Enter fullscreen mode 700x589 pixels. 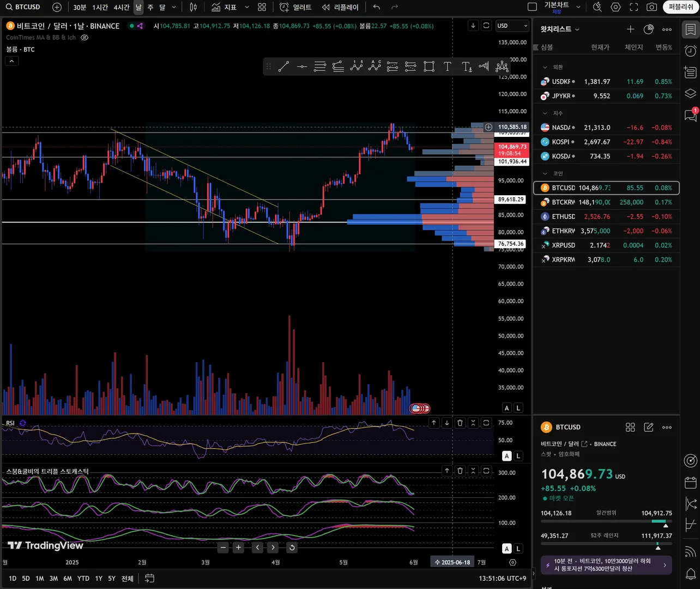(633, 7)
